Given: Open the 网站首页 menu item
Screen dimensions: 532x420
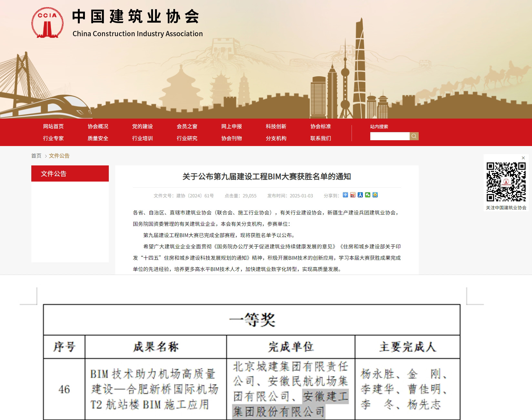Looking at the screenshot, I should click(x=54, y=127).
